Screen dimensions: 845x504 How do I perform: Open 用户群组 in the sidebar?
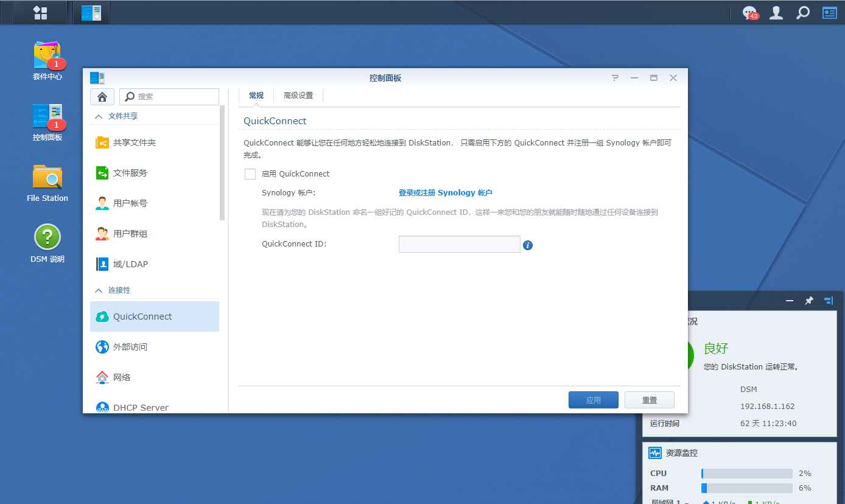[x=155, y=234]
